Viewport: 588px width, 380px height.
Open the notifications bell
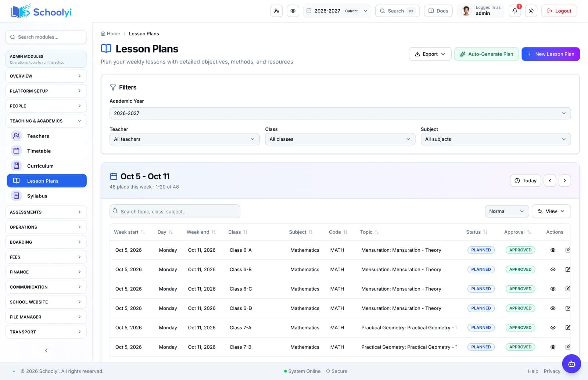[514, 11]
